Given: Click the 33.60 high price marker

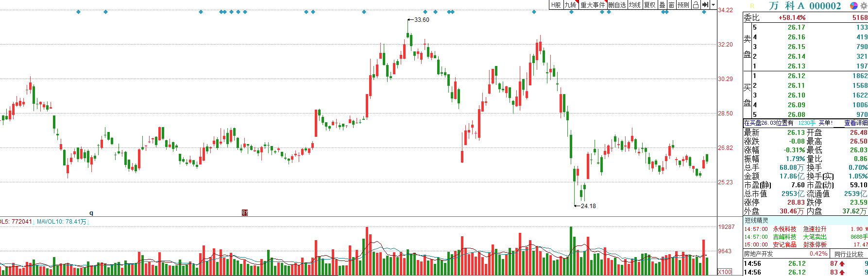Looking at the screenshot, I should click(x=421, y=20).
